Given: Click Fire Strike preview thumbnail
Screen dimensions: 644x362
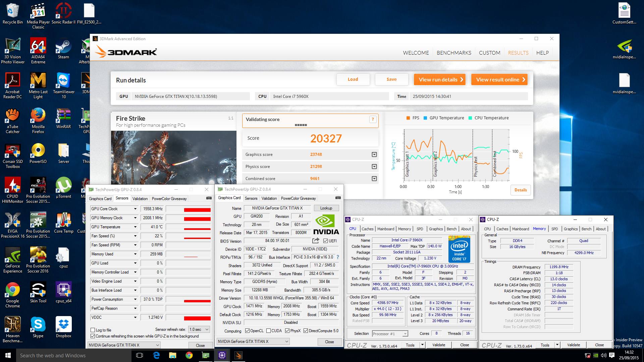Looking at the screenshot, I should [174, 158].
